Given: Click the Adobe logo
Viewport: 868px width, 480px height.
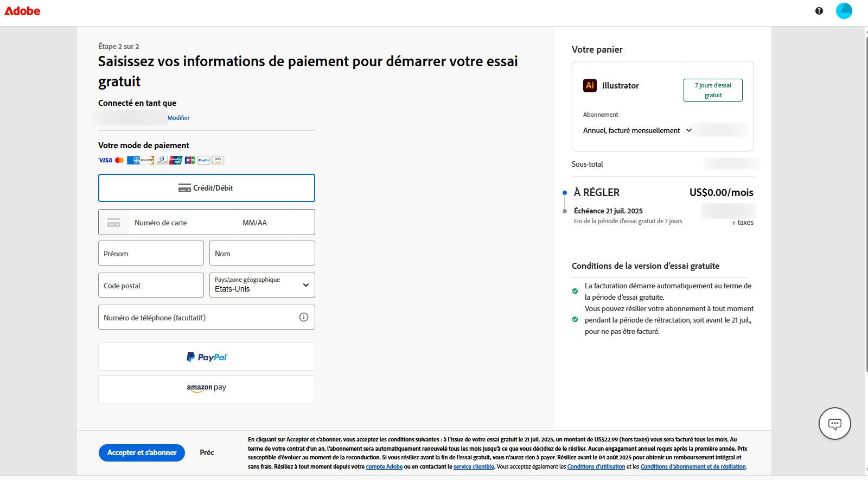Looking at the screenshot, I should click(x=22, y=11).
